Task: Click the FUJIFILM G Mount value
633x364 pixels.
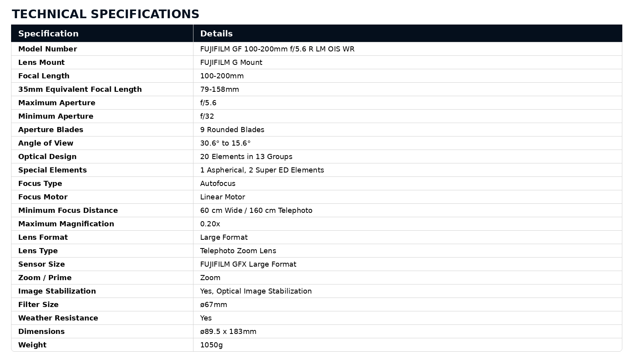Action: (x=231, y=63)
